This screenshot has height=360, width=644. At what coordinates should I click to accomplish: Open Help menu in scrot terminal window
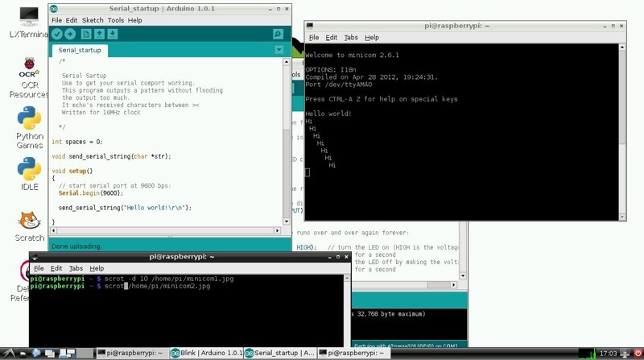(97, 268)
